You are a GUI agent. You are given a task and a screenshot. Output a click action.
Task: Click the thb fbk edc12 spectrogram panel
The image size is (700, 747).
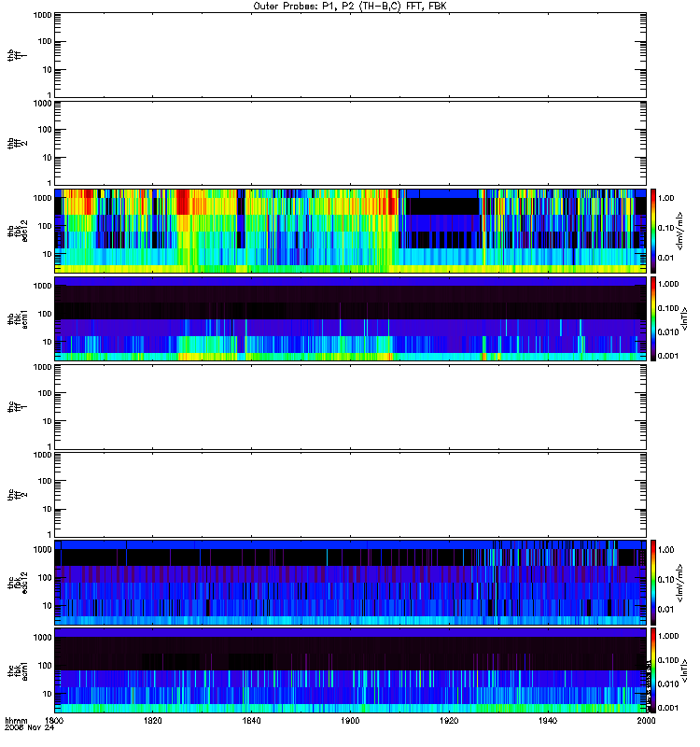(350, 231)
